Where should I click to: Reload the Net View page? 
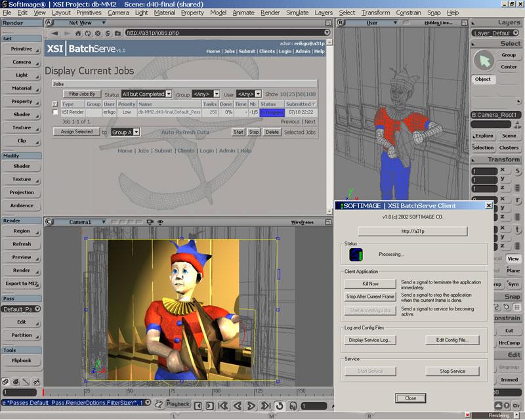[88, 33]
